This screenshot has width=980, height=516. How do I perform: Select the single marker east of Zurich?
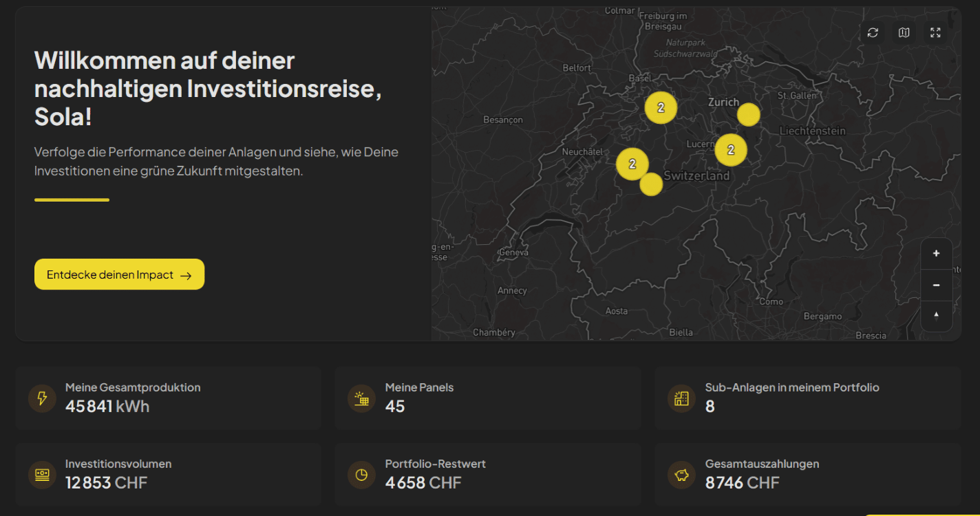point(749,114)
